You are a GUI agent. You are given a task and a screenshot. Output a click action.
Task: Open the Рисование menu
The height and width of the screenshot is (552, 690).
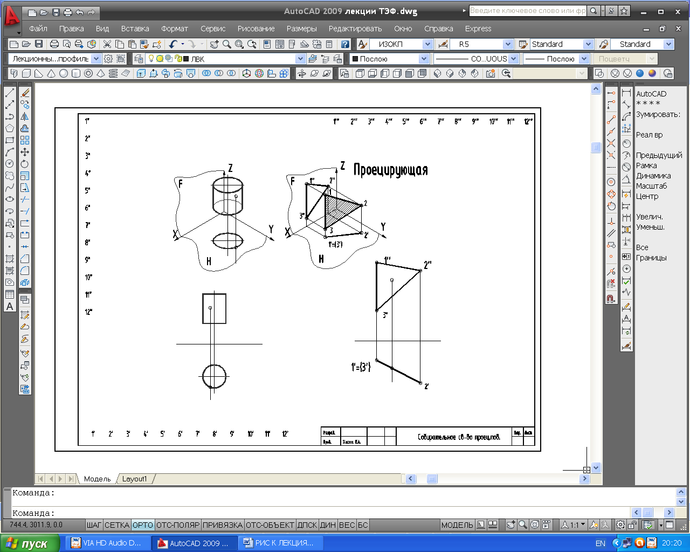click(256, 29)
